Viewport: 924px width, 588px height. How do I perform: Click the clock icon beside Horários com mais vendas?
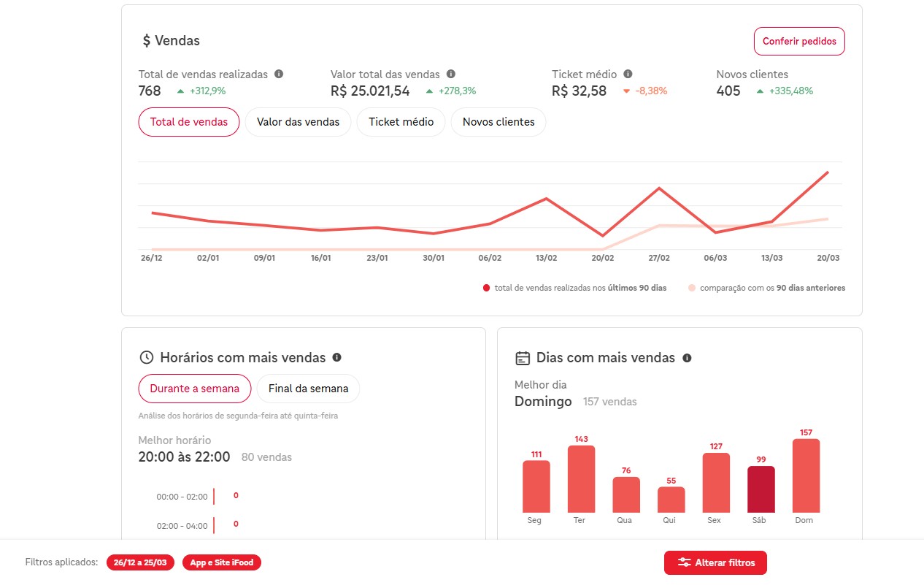coord(145,357)
